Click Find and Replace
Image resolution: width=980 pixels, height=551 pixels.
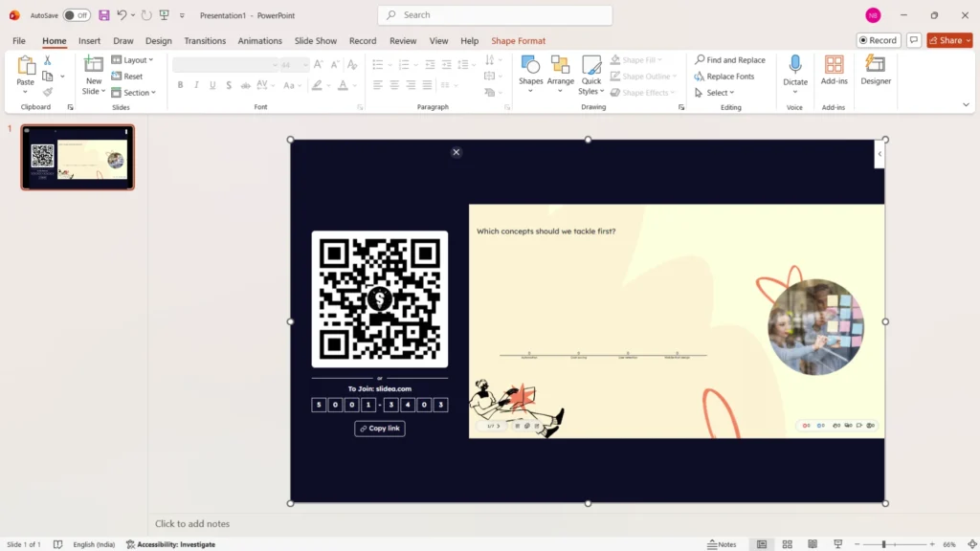(730, 60)
